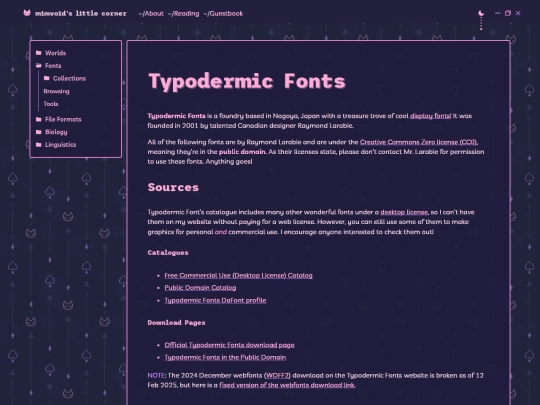Click the Collections folder icon
This screenshot has width=540, height=405.
(46, 78)
